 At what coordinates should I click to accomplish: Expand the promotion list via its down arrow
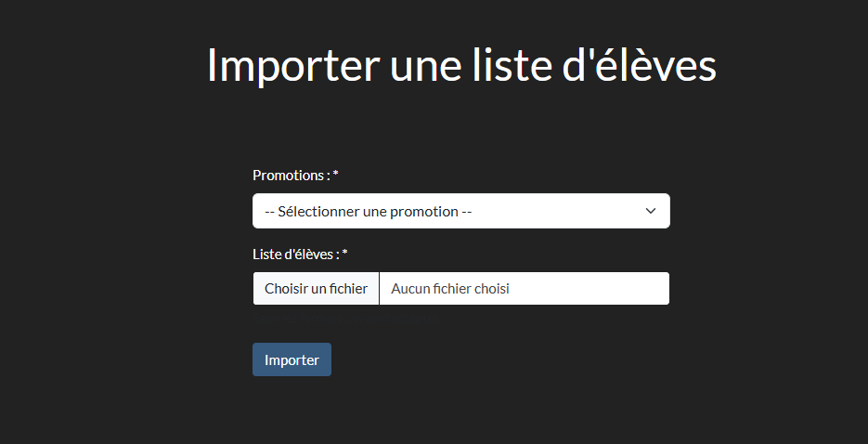(651, 211)
